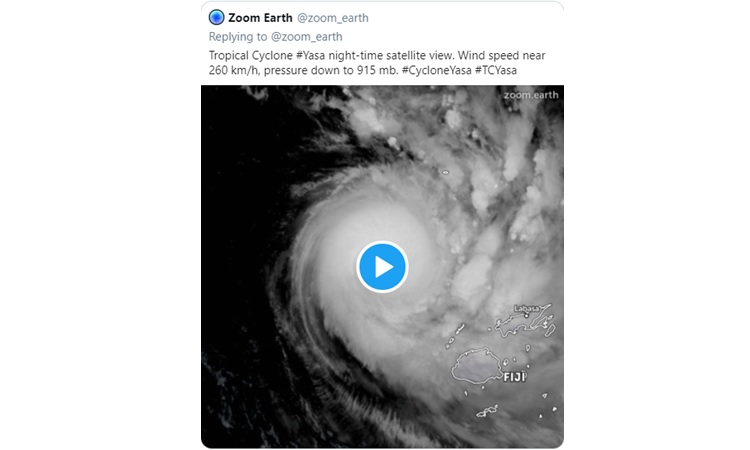Click the Labasa map label

[x=526, y=308]
